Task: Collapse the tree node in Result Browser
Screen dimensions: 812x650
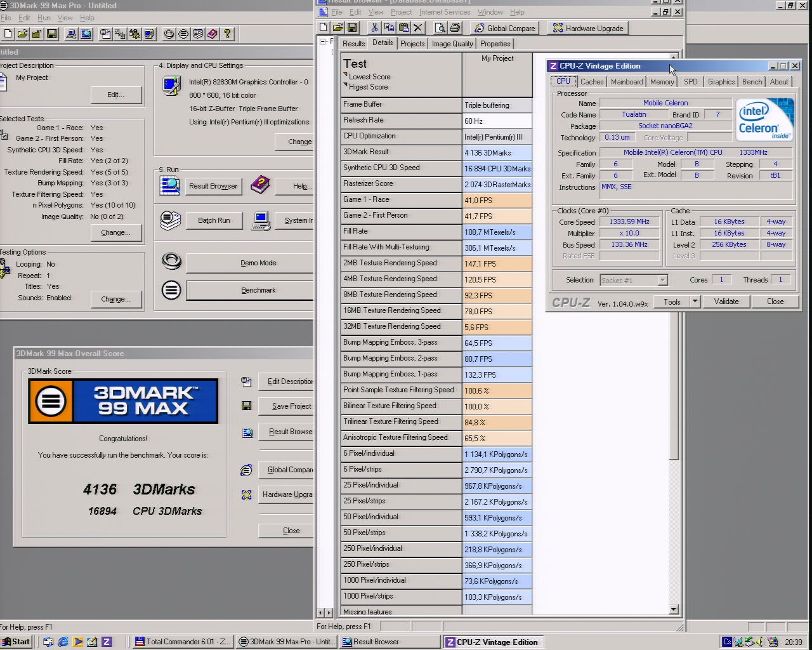Action: coord(323,42)
